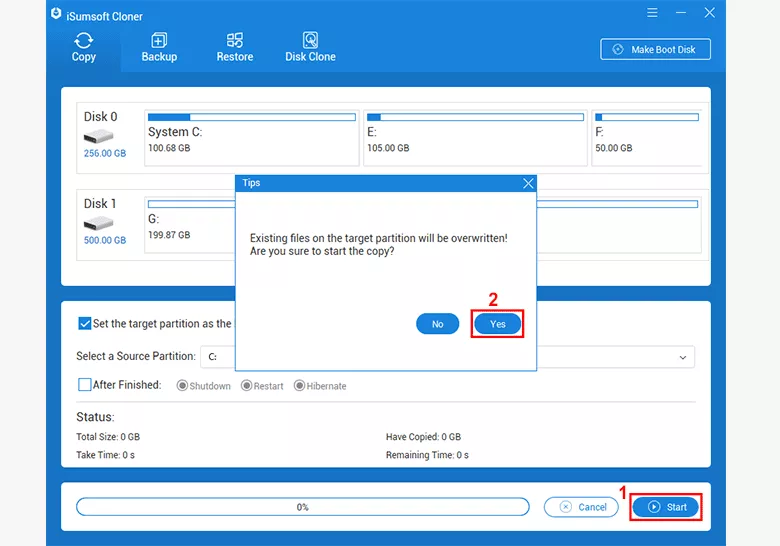Enable the After Finished checkbox
The height and width of the screenshot is (546, 780).
click(85, 385)
